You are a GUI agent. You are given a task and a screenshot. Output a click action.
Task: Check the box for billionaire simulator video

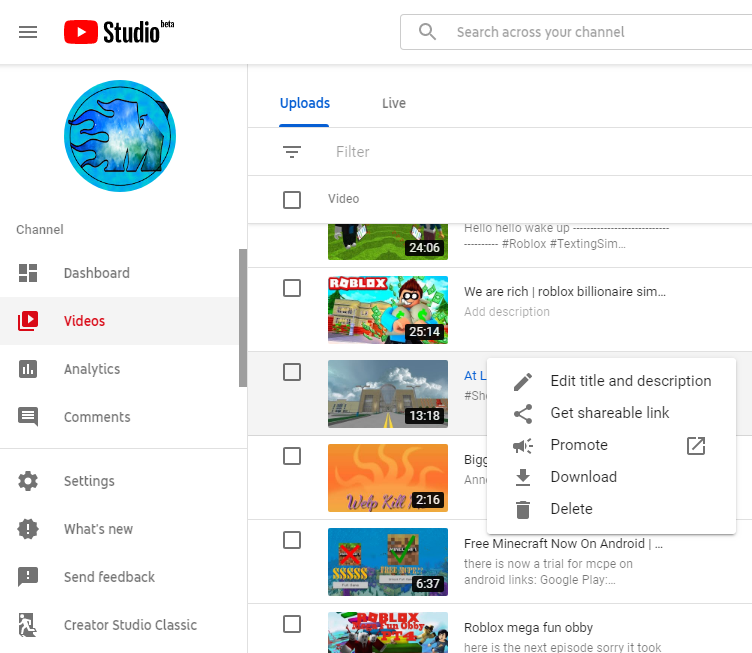coord(292,288)
